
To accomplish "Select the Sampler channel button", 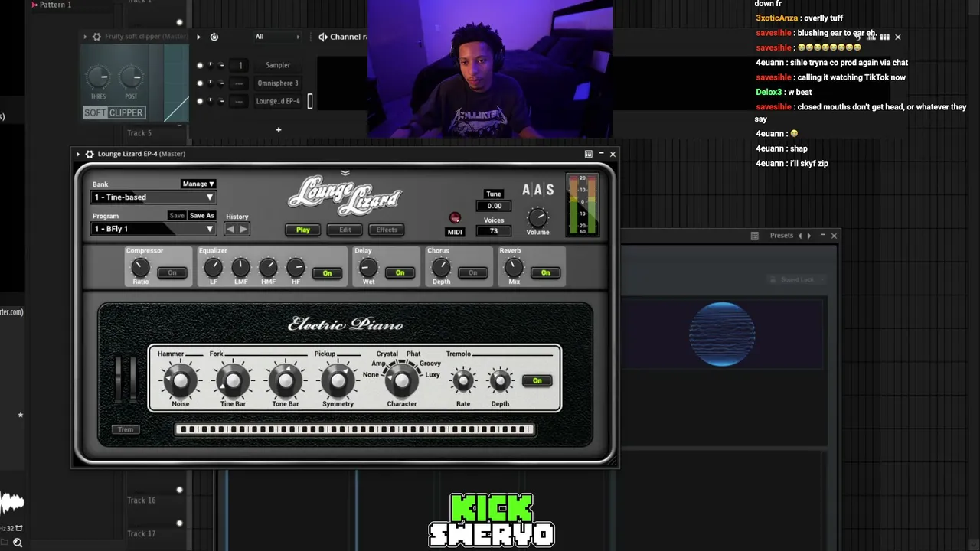I will click(x=278, y=65).
